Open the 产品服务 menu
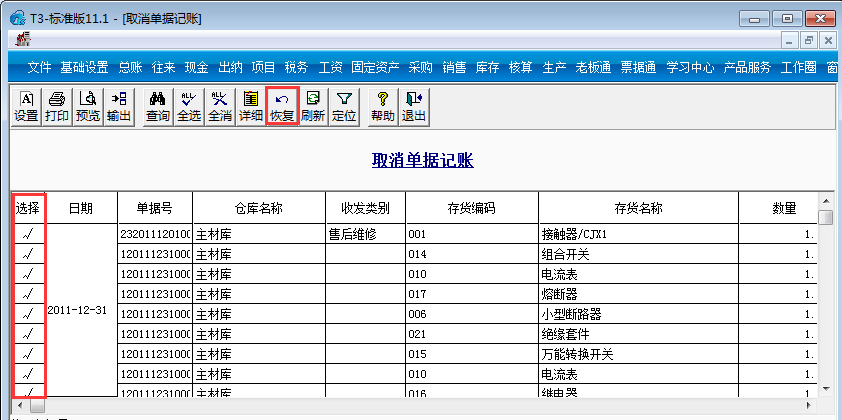The image size is (842, 420). pos(747,67)
